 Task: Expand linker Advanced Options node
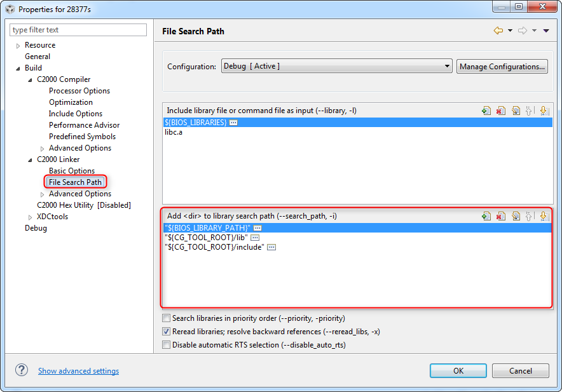click(x=43, y=194)
